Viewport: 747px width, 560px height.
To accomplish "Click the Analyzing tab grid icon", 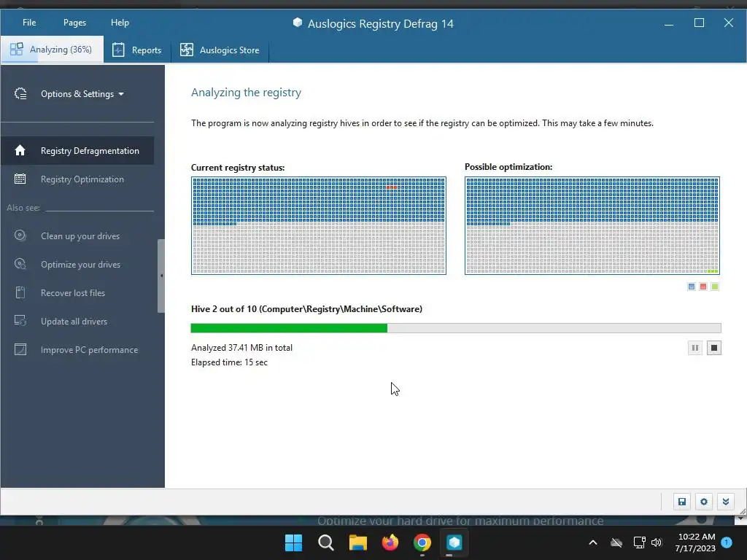I will click(x=17, y=49).
